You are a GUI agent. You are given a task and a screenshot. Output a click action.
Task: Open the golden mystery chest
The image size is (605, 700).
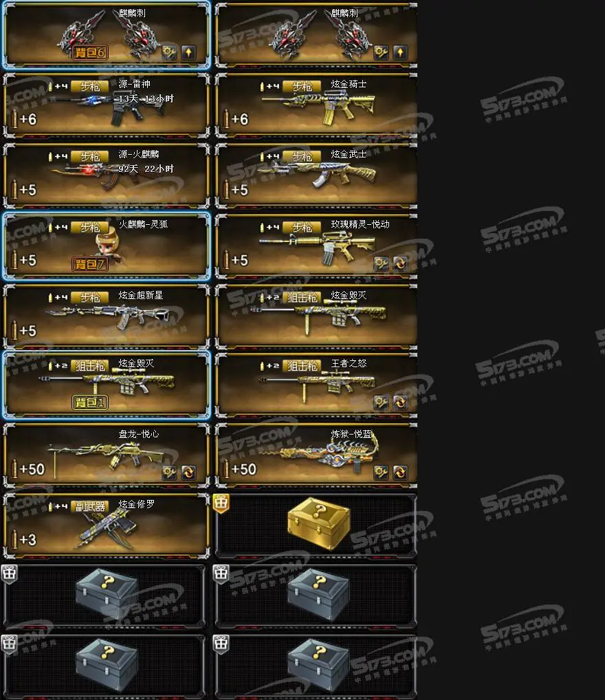[319, 525]
